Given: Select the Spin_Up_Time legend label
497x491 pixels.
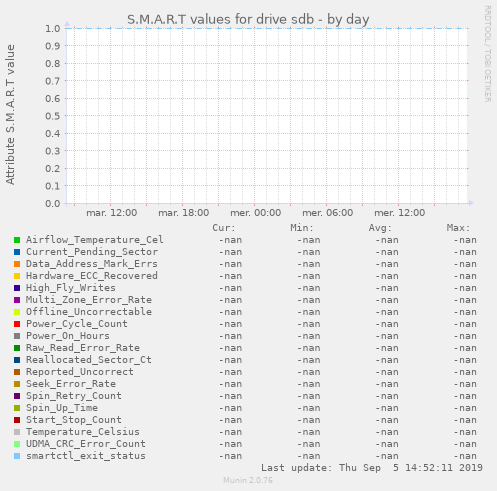Looking at the screenshot, I should [x=62, y=408].
